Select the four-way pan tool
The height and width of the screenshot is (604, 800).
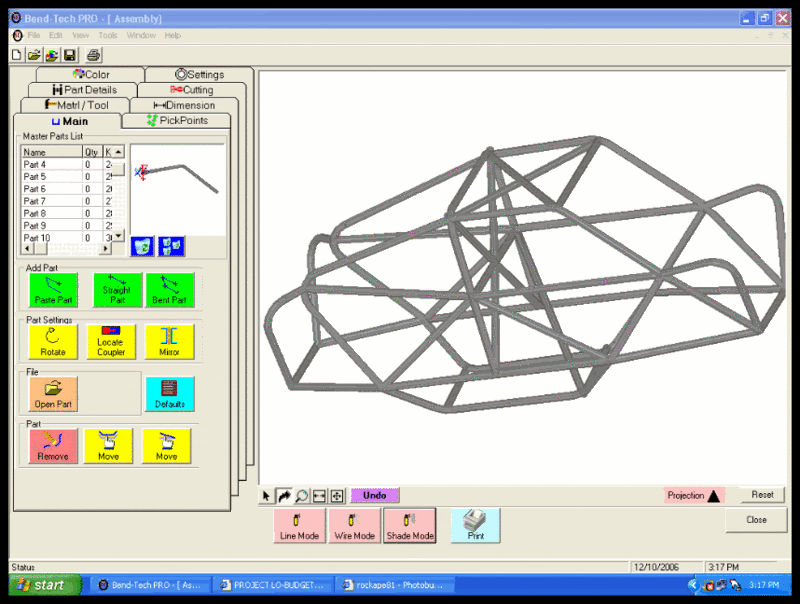point(337,495)
